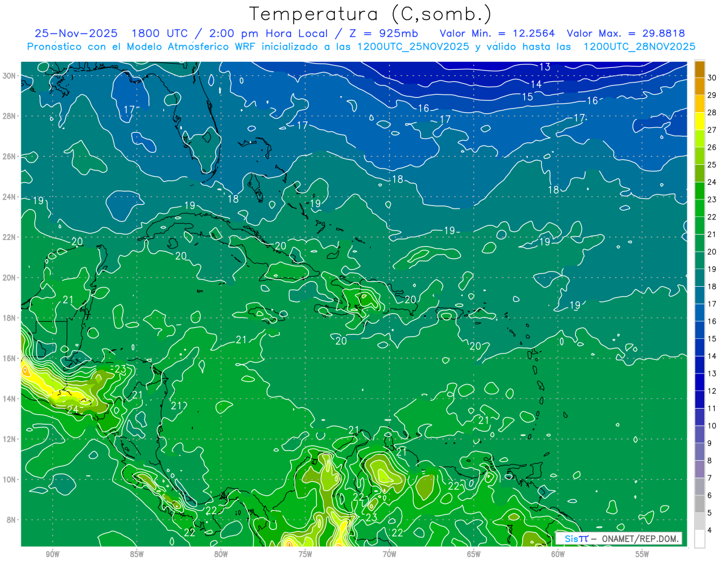
Task: Click the '65W' longitude axis label
Action: tap(474, 554)
